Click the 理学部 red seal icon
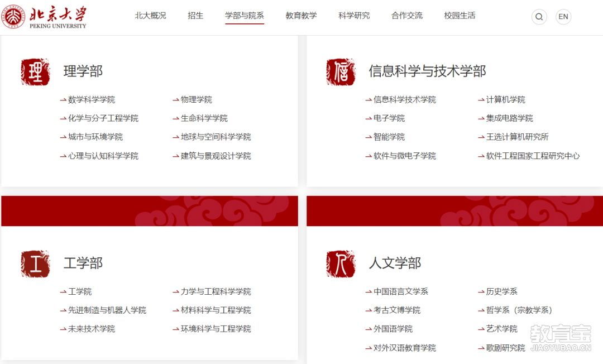This screenshot has height=364, width=603. pos(35,72)
